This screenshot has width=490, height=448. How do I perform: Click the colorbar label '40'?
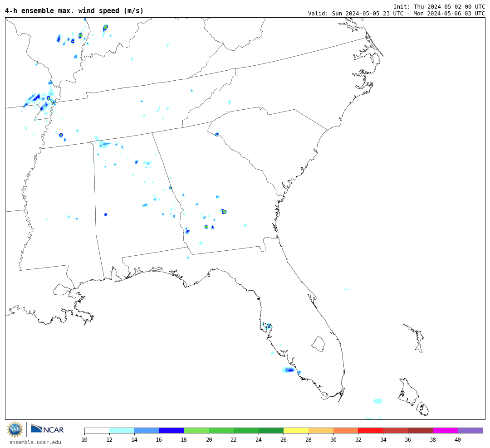coord(458,440)
